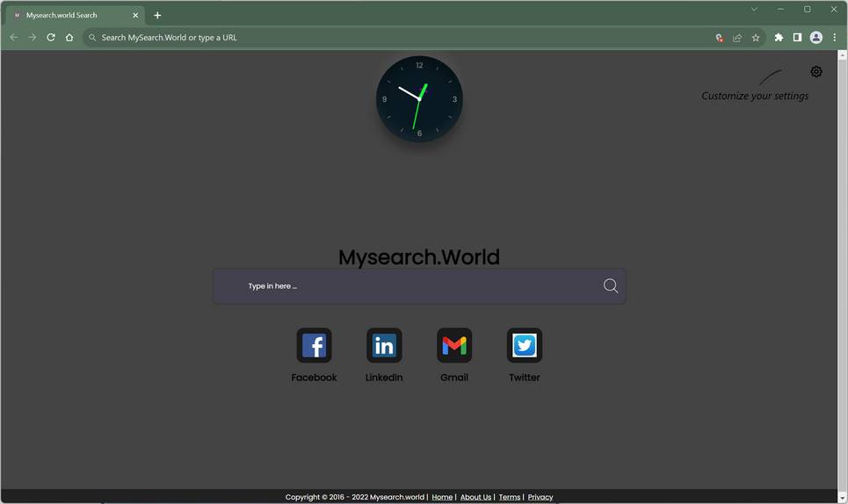Screen dimensions: 848x504
Task: Open the Terms footer link
Action: point(510,497)
